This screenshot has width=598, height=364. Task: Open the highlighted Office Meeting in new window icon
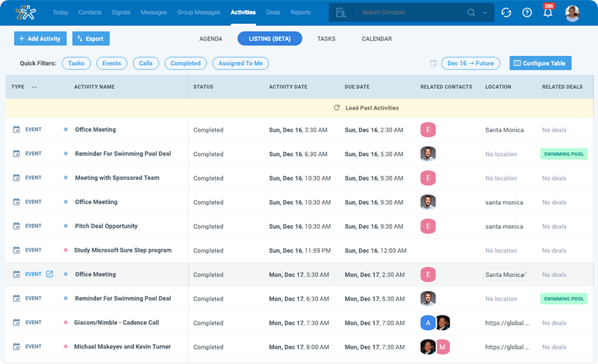click(49, 274)
